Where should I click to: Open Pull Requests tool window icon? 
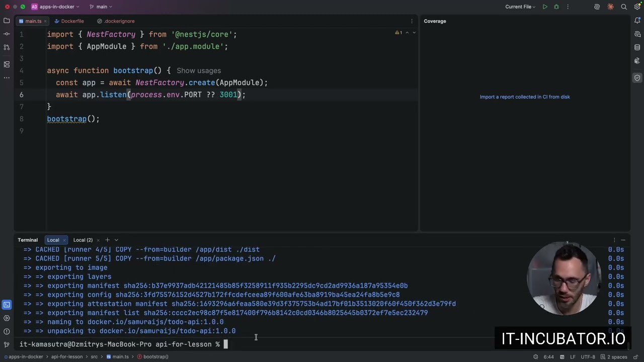tap(7, 47)
